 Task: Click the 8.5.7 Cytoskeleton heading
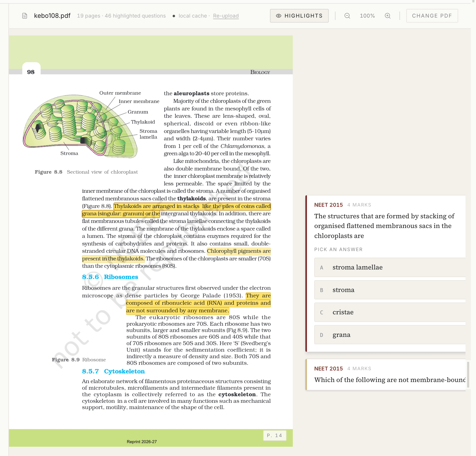click(x=113, y=372)
